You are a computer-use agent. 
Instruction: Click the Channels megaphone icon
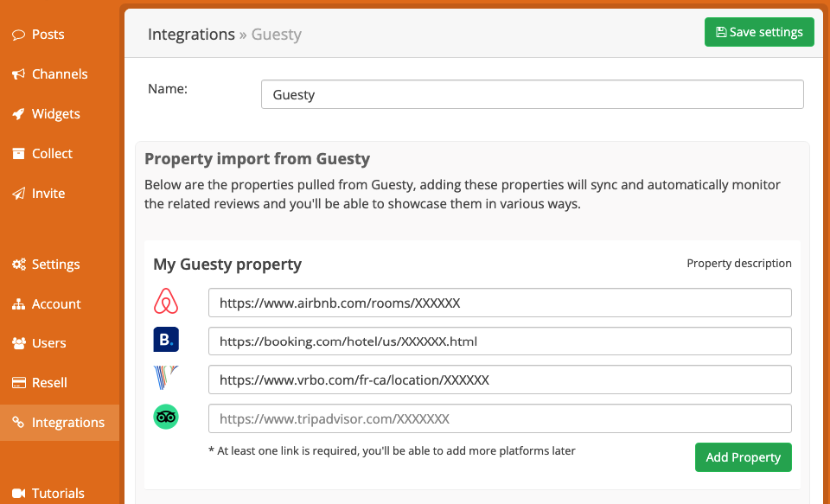[x=18, y=74]
